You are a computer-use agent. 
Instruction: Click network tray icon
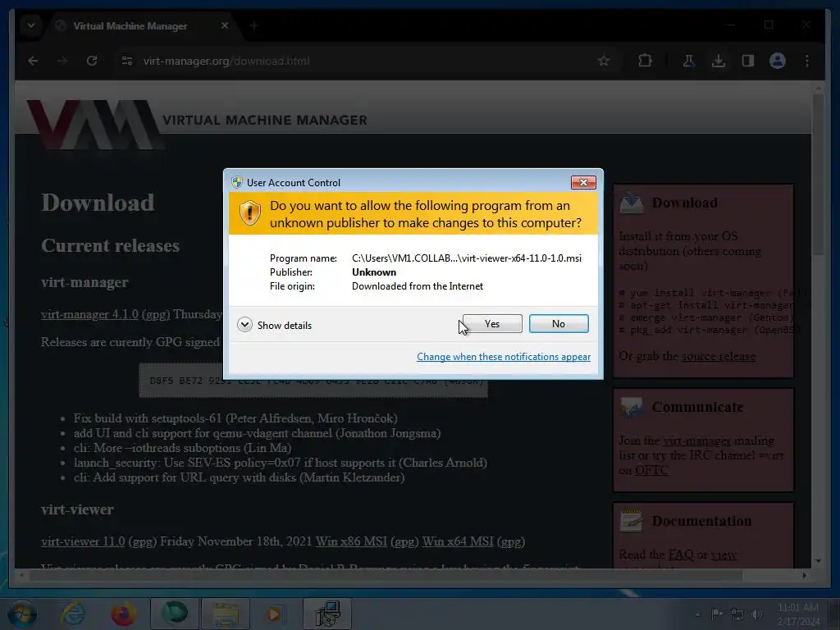(737, 614)
